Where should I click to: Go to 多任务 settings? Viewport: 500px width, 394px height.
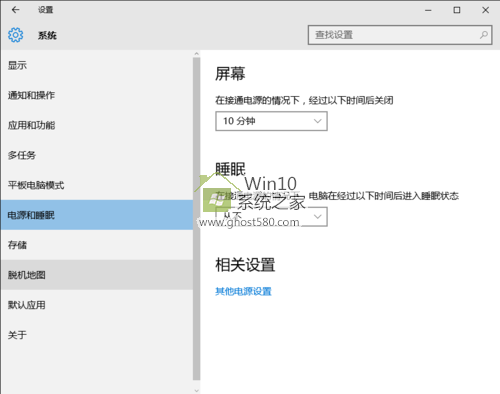97,155
